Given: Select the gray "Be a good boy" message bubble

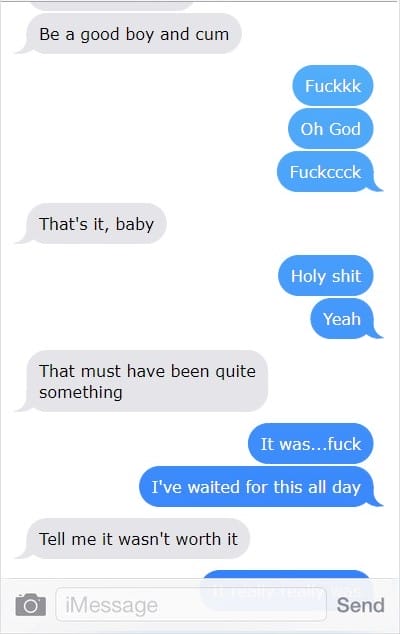Looking at the screenshot, I should (x=129, y=34).
